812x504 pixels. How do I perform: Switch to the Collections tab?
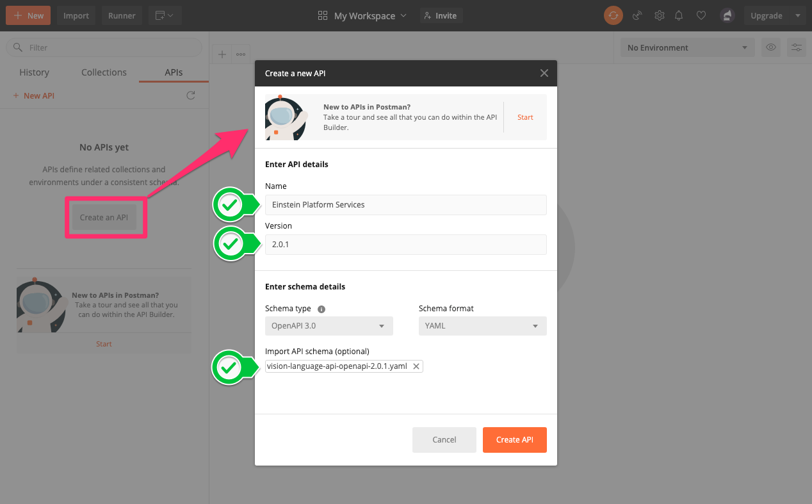(104, 72)
